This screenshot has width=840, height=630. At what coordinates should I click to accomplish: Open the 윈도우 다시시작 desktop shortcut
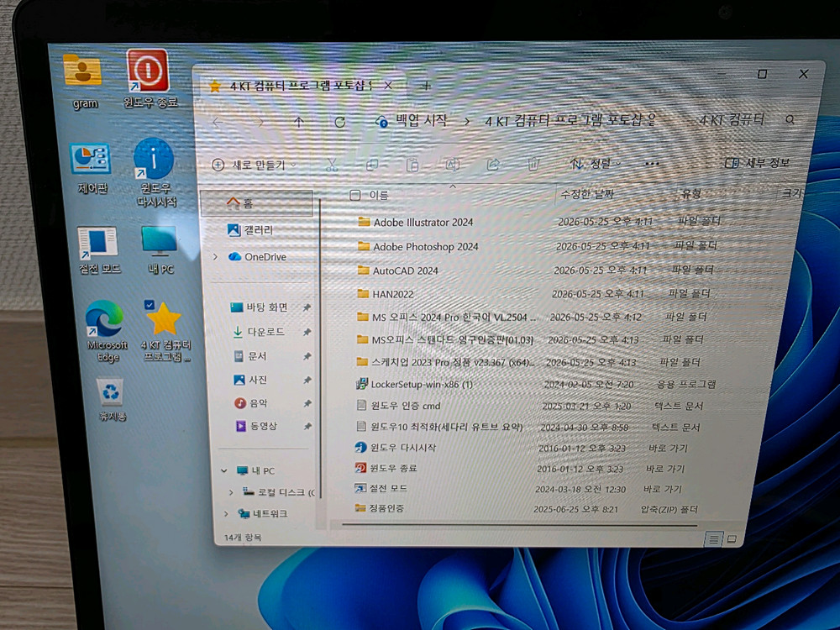click(155, 171)
